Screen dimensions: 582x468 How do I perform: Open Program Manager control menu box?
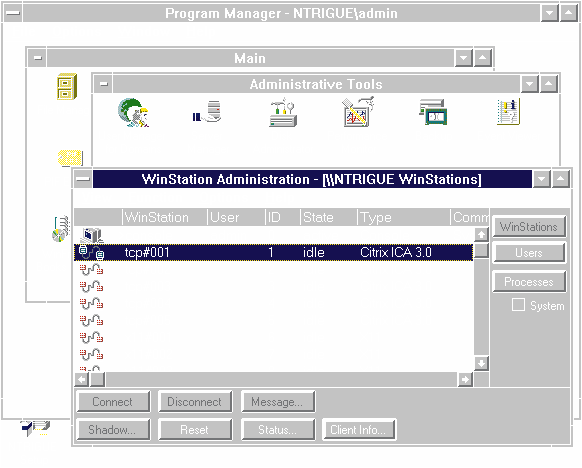[x=13, y=13]
